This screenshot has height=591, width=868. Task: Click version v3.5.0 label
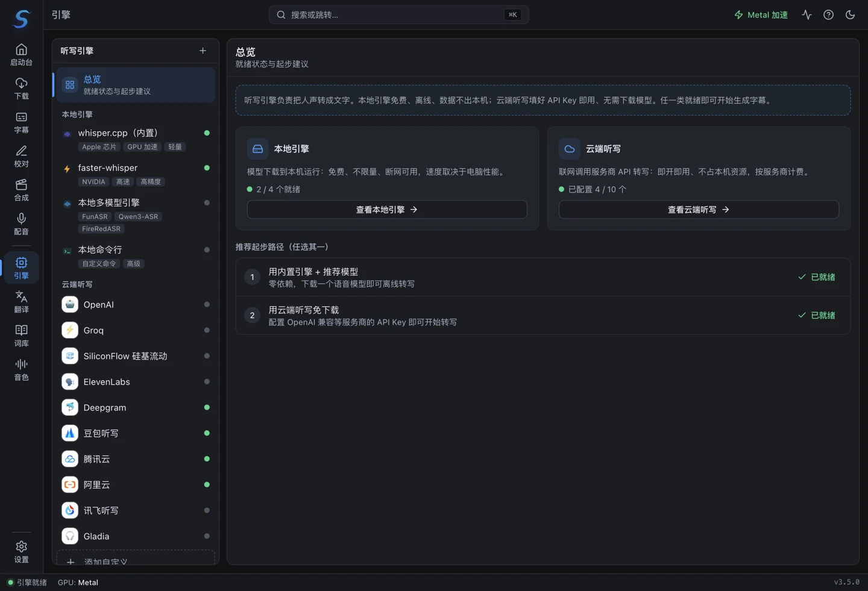[x=846, y=582]
